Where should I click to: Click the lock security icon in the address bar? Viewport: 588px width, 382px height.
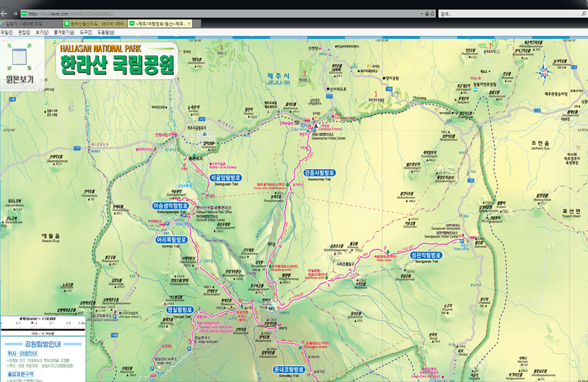[x=427, y=14]
